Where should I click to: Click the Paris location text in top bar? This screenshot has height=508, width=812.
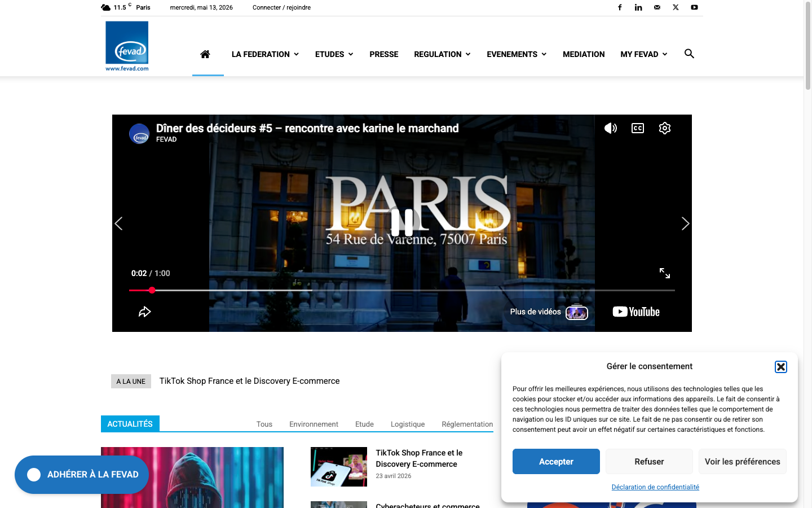pyautogui.click(x=143, y=7)
